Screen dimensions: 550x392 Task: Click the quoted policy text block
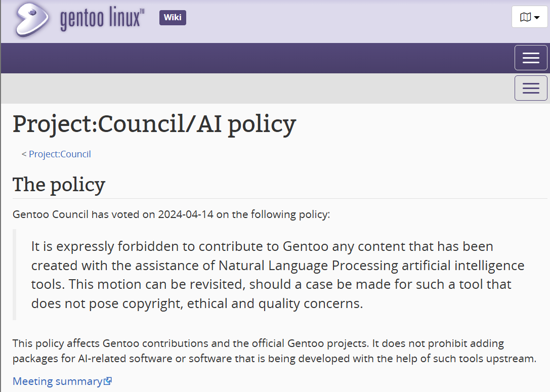pos(278,275)
